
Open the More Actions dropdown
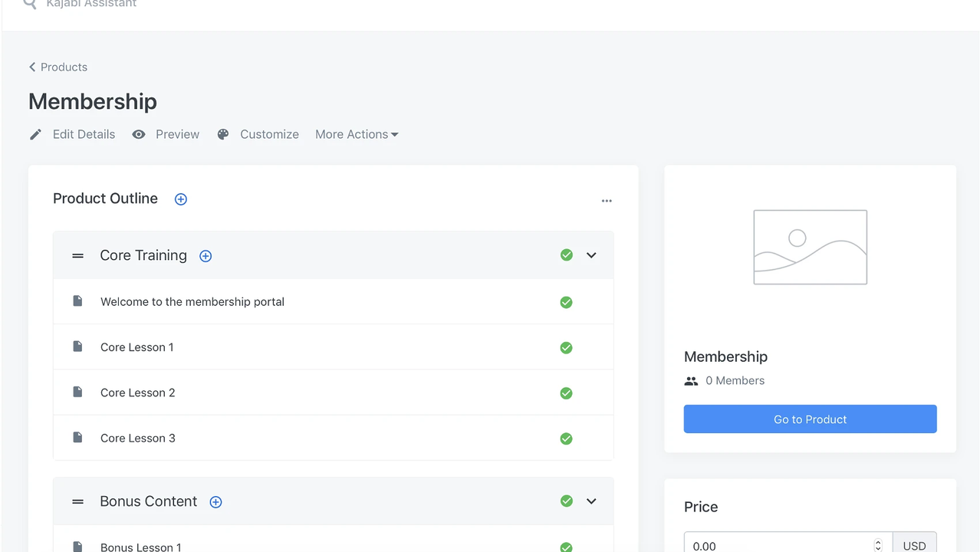point(357,134)
